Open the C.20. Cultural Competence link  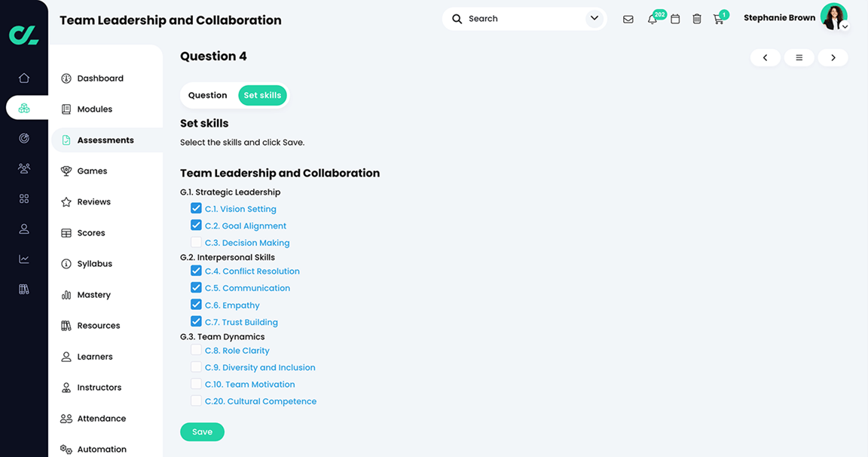(261, 400)
